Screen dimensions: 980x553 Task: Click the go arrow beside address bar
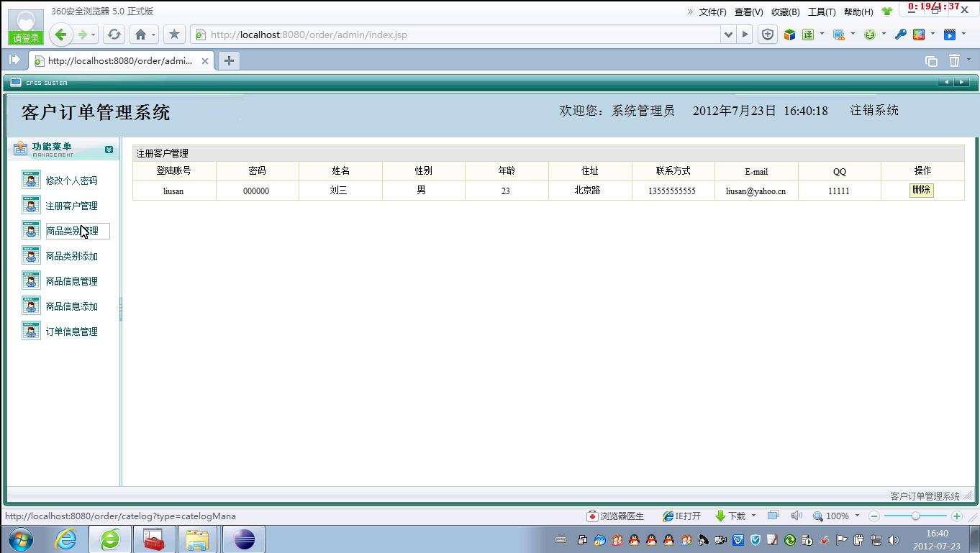click(x=745, y=35)
